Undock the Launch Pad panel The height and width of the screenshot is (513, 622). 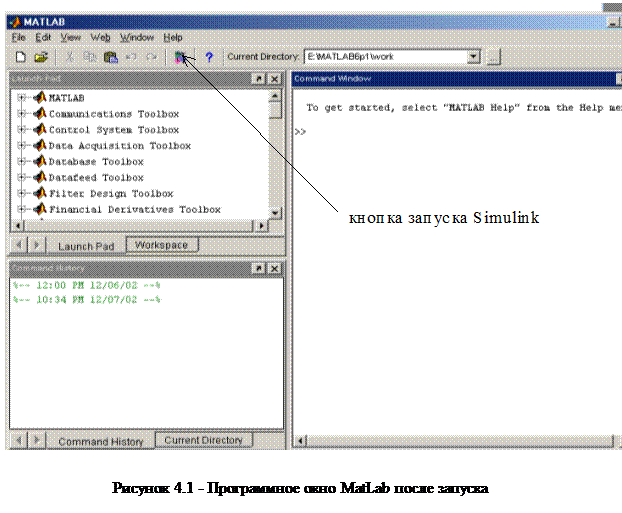tap(259, 79)
